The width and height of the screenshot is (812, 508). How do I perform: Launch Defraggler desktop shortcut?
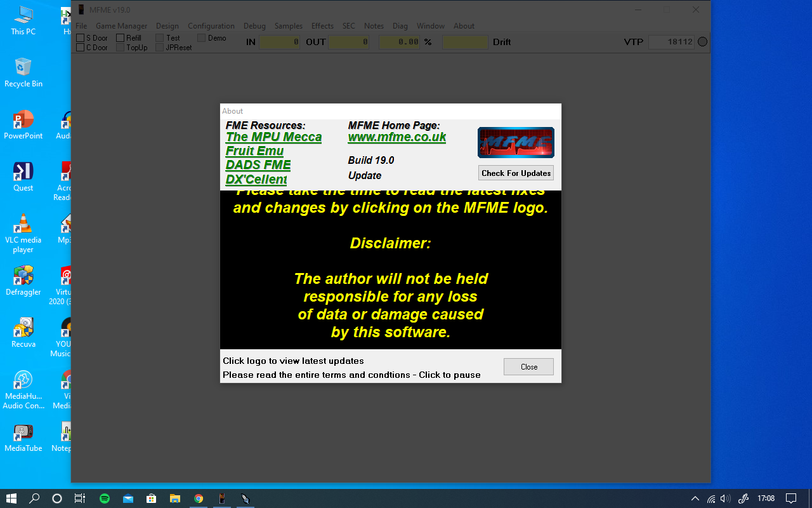click(x=23, y=281)
